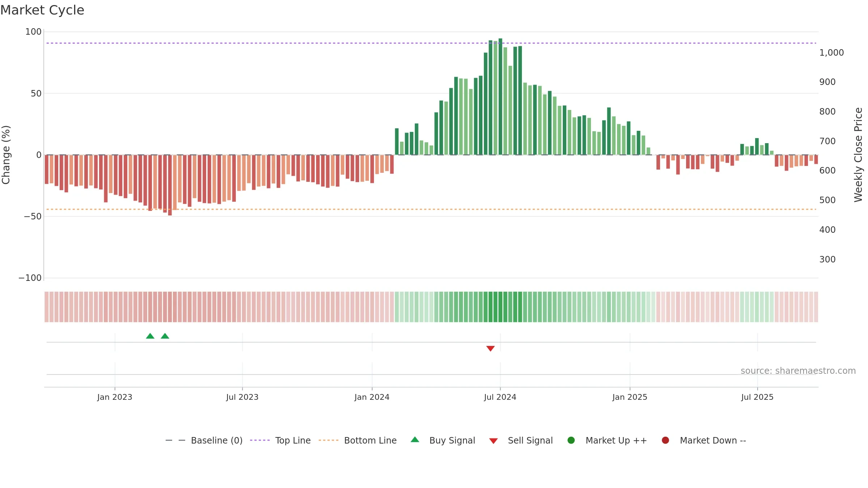Click the gray dashed Baseline legend swatch
This screenshot has height=488, width=868.
click(x=175, y=440)
